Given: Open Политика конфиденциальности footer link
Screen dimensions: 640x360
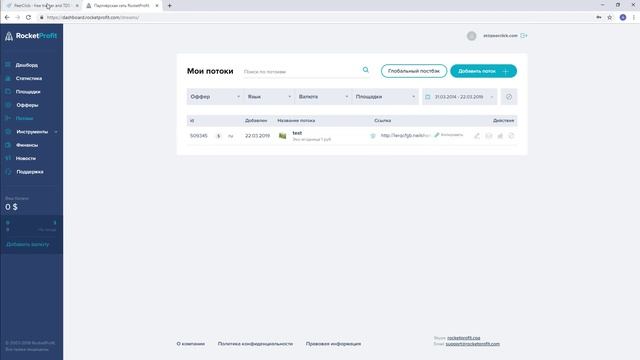Looking at the screenshot, I should tap(255, 344).
